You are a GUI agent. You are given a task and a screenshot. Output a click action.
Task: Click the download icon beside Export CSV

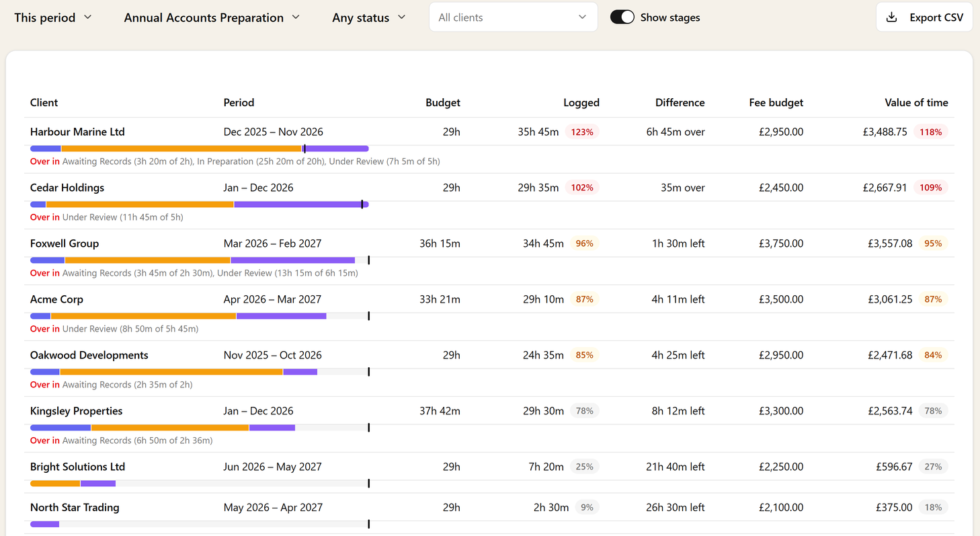coord(892,17)
